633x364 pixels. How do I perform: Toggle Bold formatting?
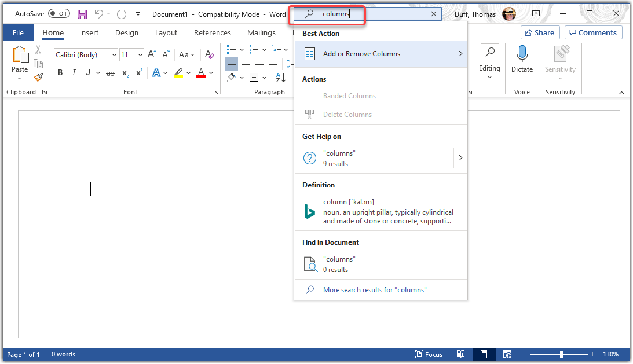[x=60, y=73]
